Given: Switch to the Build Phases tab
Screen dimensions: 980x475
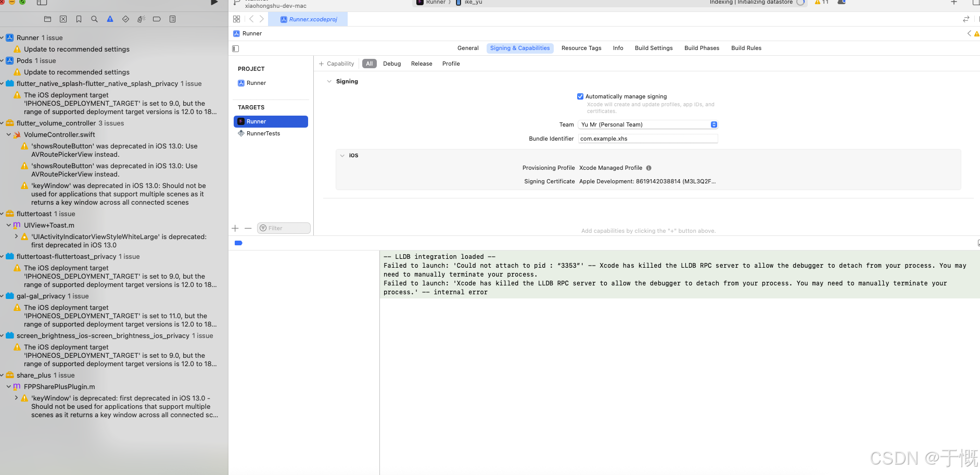Looking at the screenshot, I should tap(702, 48).
